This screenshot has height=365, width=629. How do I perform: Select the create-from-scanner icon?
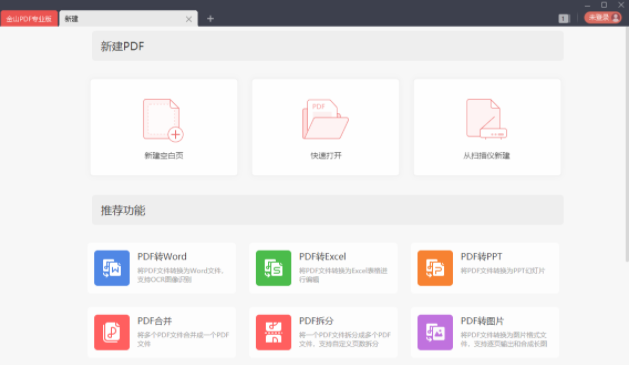click(x=487, y=119)
